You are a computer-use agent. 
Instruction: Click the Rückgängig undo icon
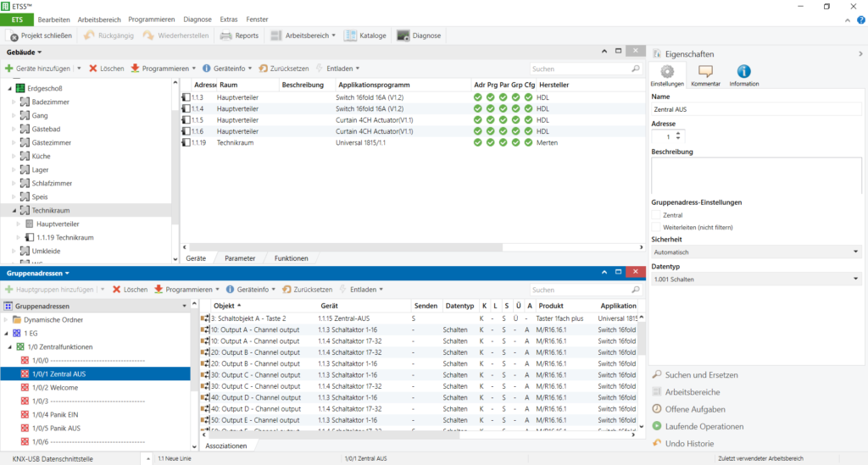point(88,36)
